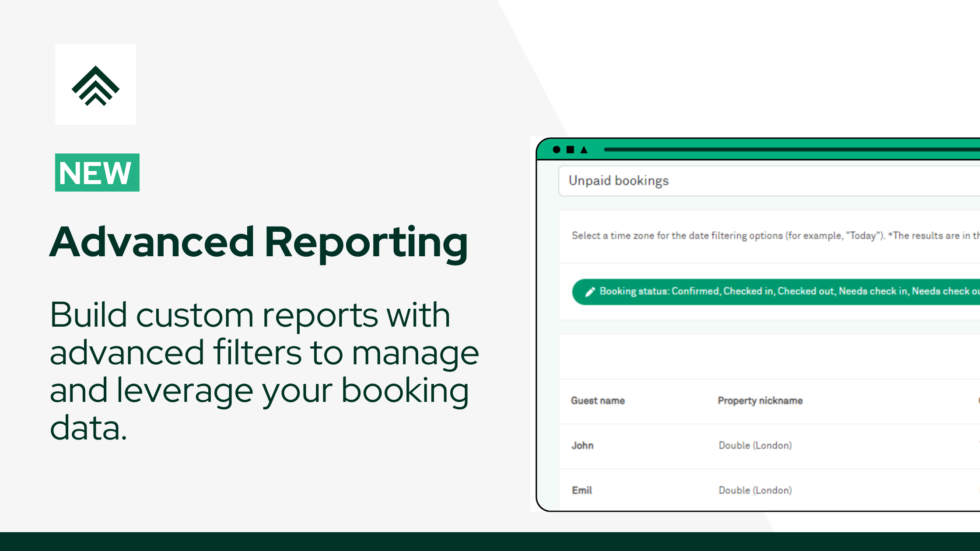Click the pencil edit icon on Booking status filter
The image size is (980, 551).
590,291
